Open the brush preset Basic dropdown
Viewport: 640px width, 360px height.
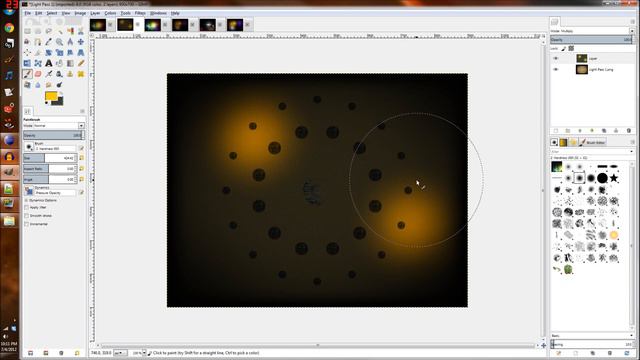[592, 336]
